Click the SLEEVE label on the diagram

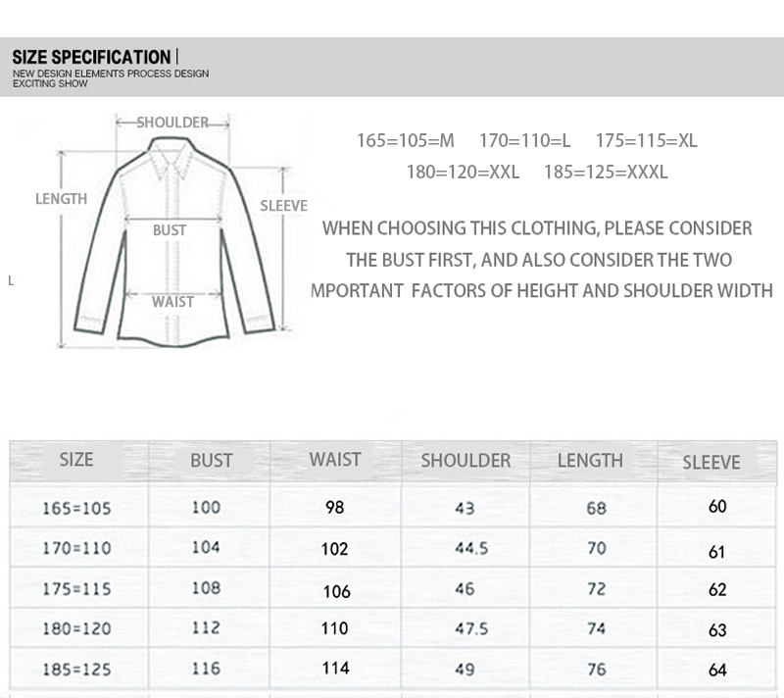pos(283,206)
